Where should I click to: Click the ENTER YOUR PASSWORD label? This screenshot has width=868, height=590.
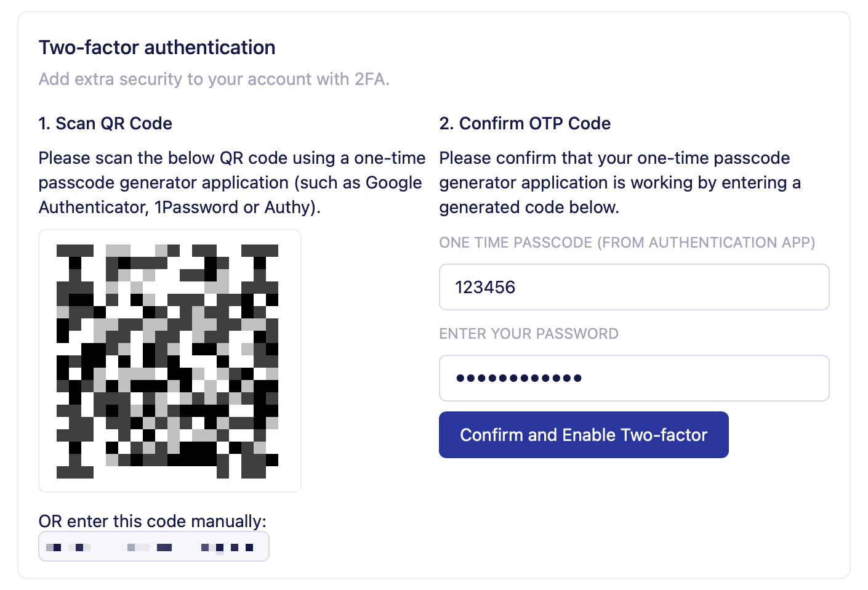(x=529, y=333)
